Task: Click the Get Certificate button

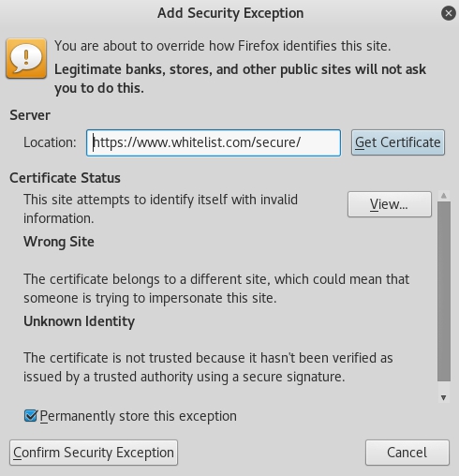Action: tap(398, 142)
